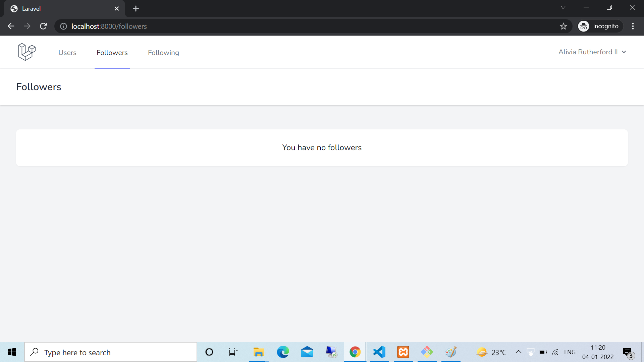Image resolution: width=644 pixels, height=362 pixels.
Task: Open Chrome three-dot menu
Action: point(633,26)
